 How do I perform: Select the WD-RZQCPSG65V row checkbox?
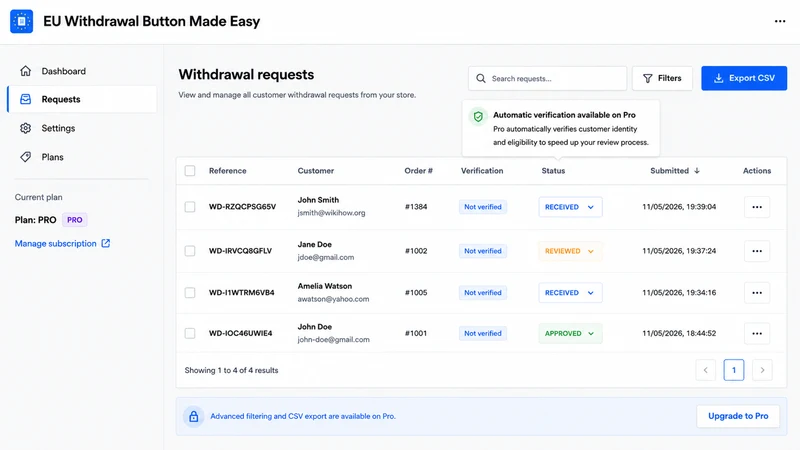pyautogui.click(x=190, y=207)
